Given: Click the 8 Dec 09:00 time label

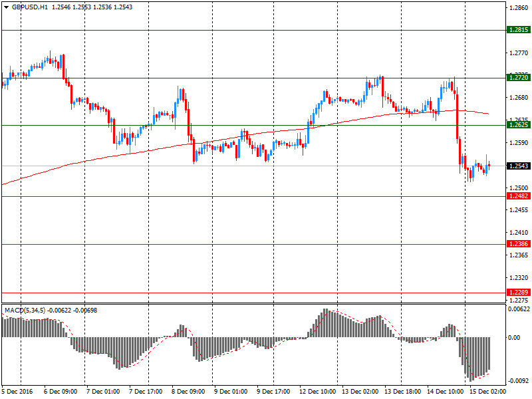Looking at the screenshot, I should point(188,392).
